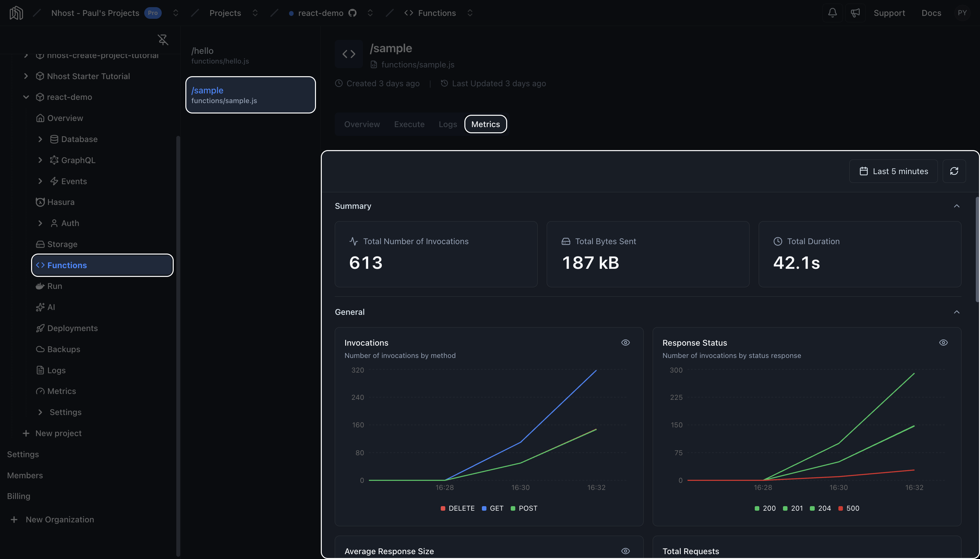Open the Members page
The width and height of the screenshot is (980, 559).
point(25,475)
